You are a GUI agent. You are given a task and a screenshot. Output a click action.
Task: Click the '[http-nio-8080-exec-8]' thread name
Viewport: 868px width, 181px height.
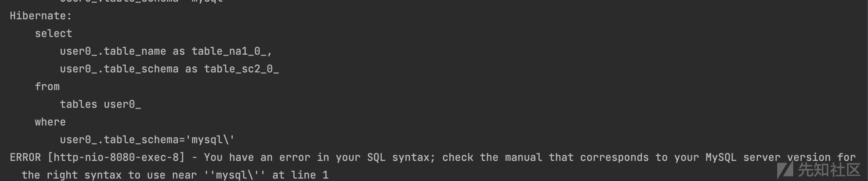point(116,158)
